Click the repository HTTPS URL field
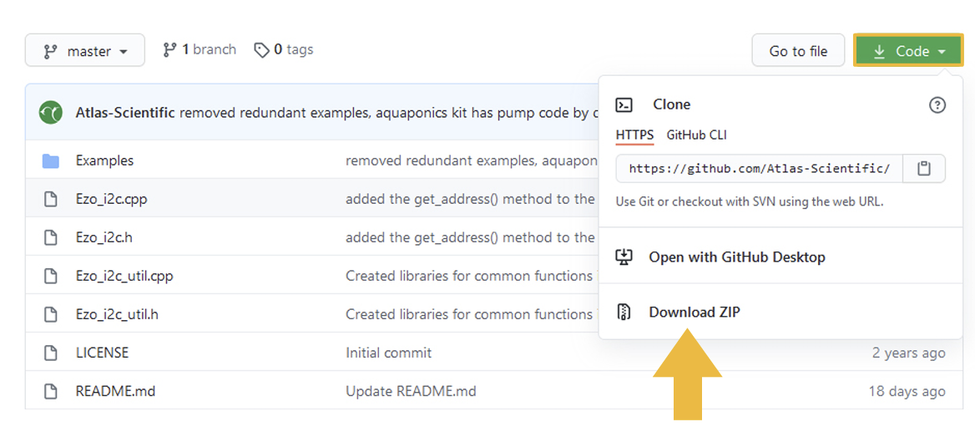The width and height of the screenshot is (980, 427). (759, 169)
